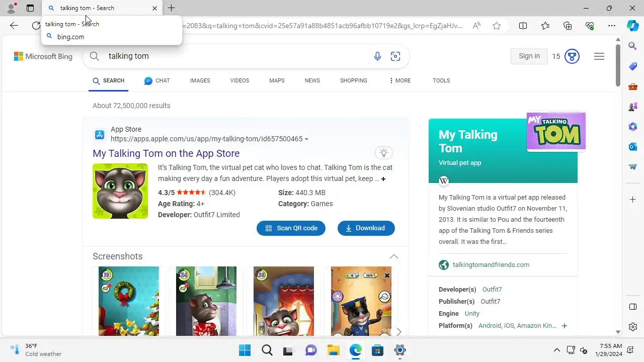Open the Microsoft Rewards medal icon
644x362 pixels.
(x=572, y=56)
